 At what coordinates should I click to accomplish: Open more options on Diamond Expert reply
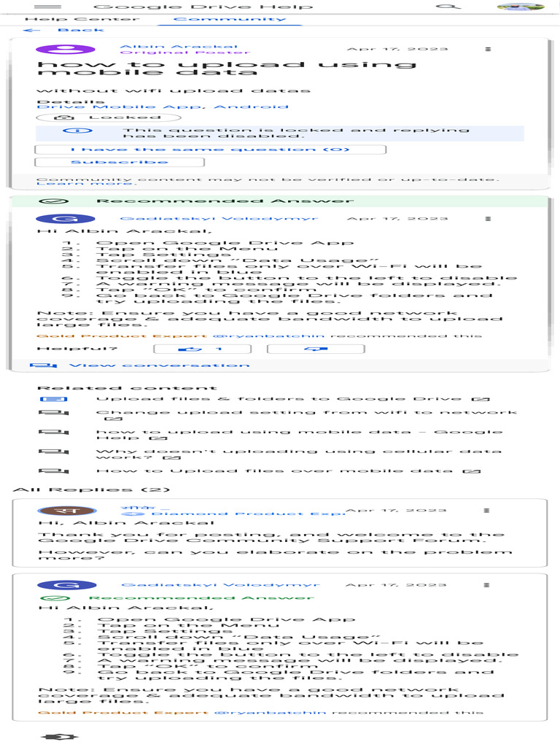point(486,511)
